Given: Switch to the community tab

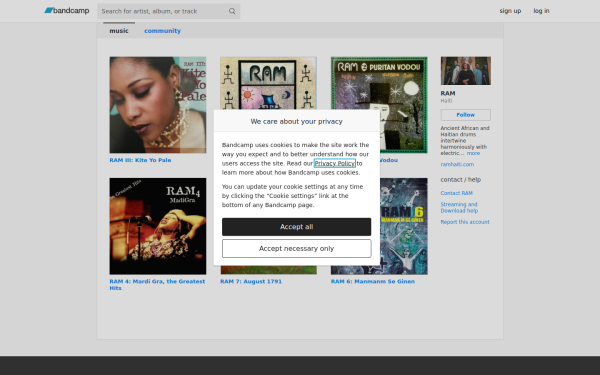Looking at the screenshot, I should [162, 31].
